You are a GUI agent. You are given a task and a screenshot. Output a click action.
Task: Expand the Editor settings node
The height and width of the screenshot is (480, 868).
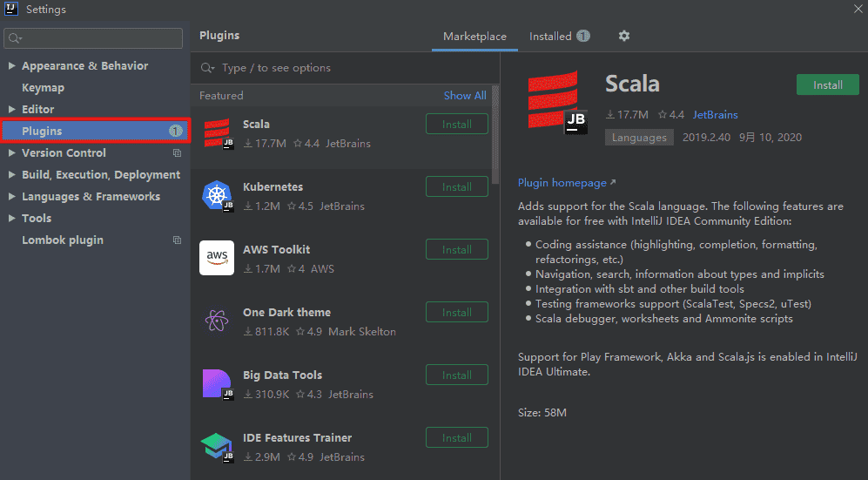point(11,110)
